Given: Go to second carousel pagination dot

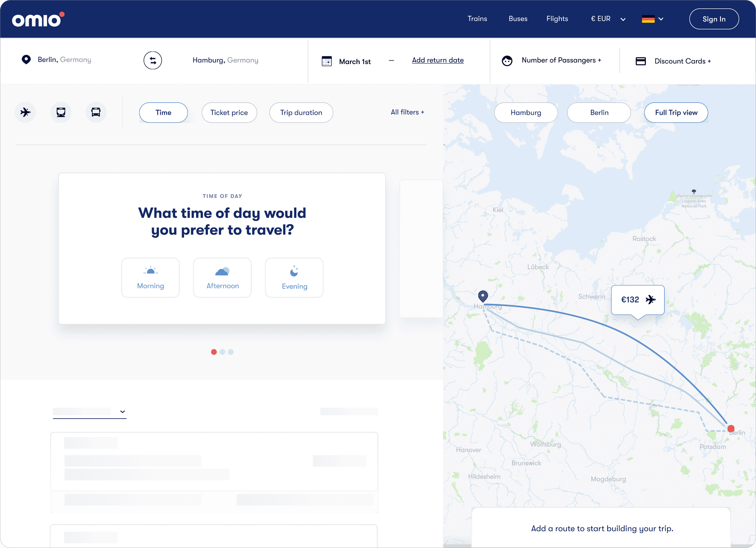Looking at the screenshot, I should click(x=222, y=352).
